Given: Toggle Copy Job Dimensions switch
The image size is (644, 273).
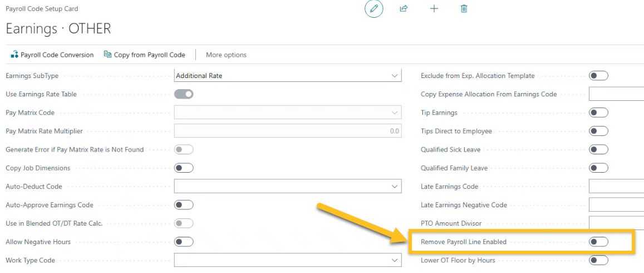Looking at the screenshot, I should click(x=184, y=168).
